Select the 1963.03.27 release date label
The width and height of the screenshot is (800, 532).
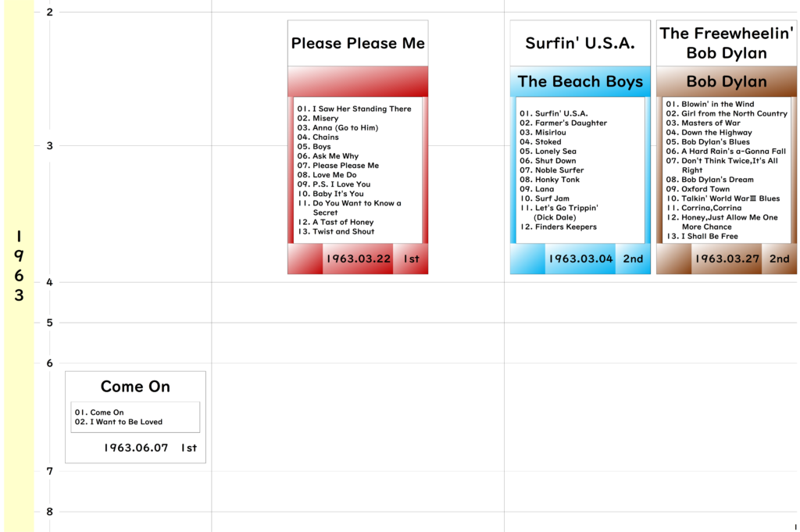click(727, 259)
